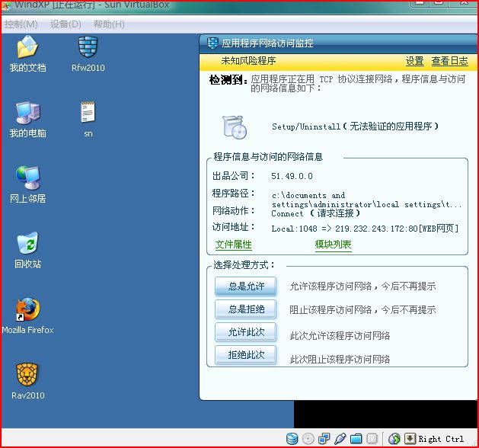The image size is (479, 448).
Task: Click the keyboard capture arrow icon
Action: 410,439
